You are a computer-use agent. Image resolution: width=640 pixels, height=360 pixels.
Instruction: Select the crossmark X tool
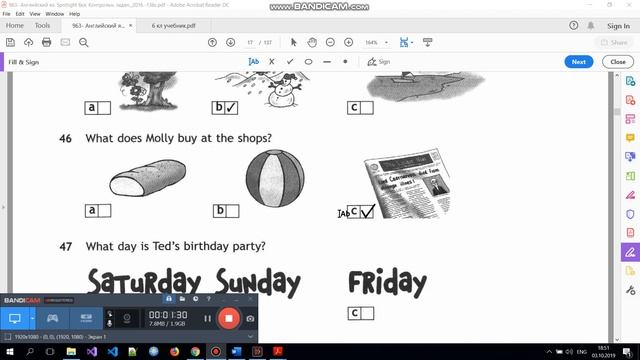272,62
